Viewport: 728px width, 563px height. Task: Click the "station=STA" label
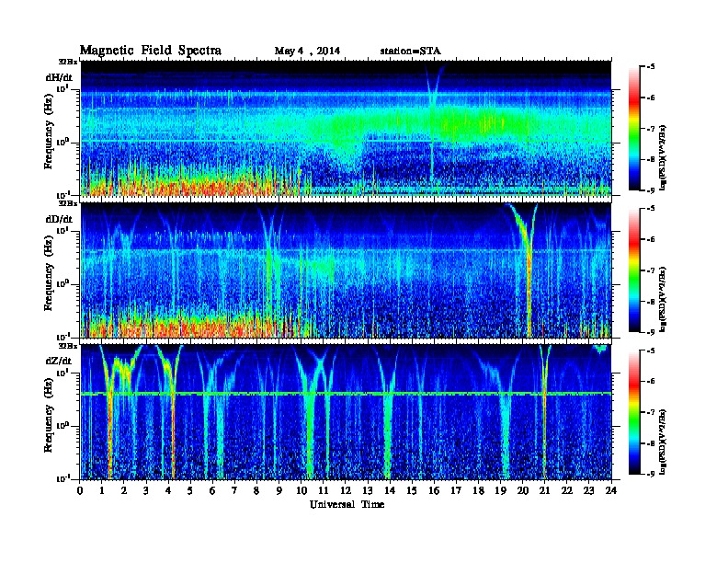click(x=411, y=52)
